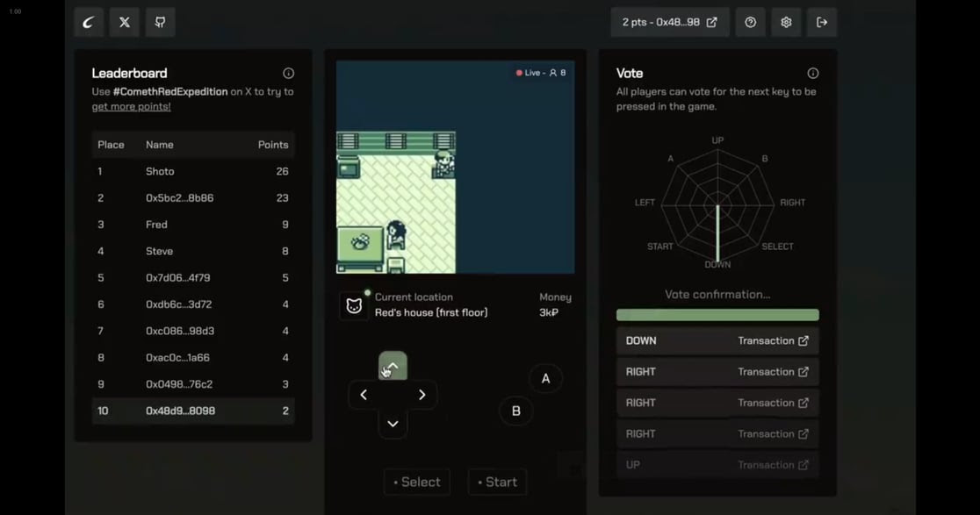Select leaderboard row '0x7d06...4f79'
The width and height of the screenshot is (980, 515).
[x=193, y=278]
